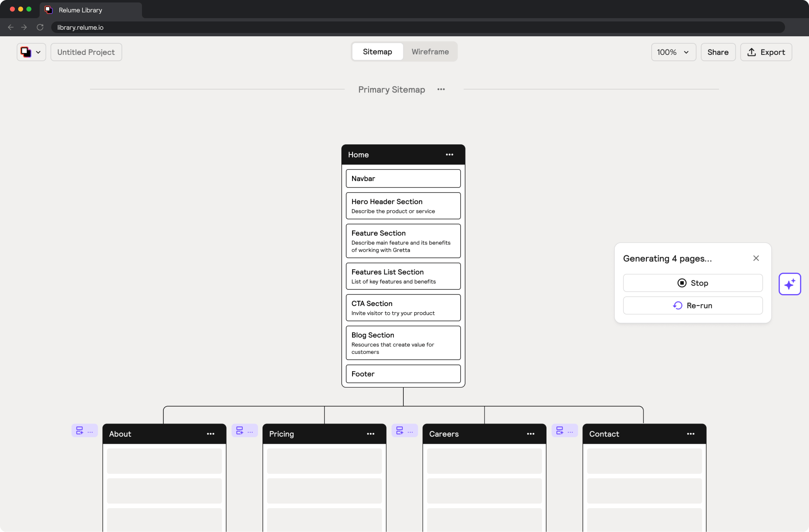Open Home page three-dots menu
Image resolution: width=809 pixels, height=532 pixels.
click(449, 155)
